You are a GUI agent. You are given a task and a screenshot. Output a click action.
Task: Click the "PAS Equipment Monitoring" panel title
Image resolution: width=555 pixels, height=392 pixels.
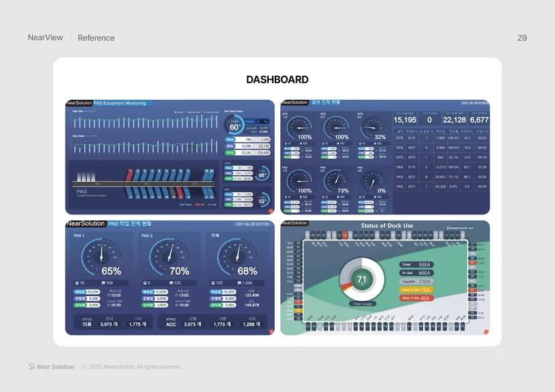click(x=119, y=103)
